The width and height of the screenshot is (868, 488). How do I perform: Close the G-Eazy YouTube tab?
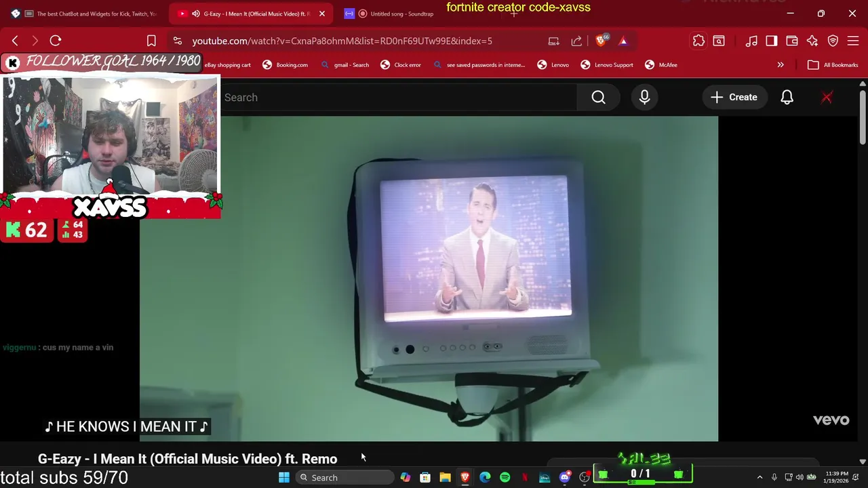(x=322, y=14)
